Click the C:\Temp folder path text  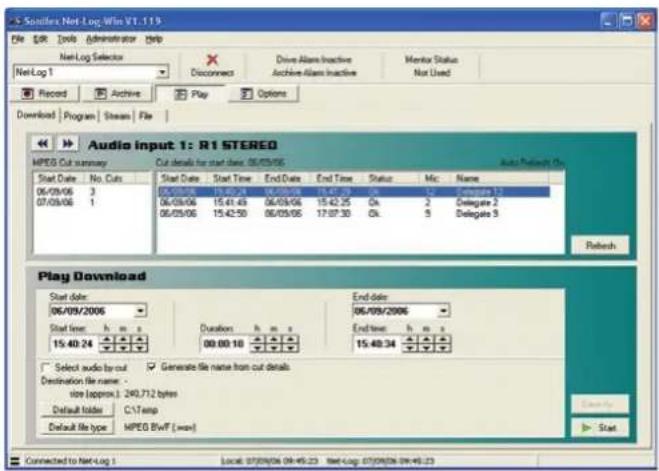coord(141,410)
